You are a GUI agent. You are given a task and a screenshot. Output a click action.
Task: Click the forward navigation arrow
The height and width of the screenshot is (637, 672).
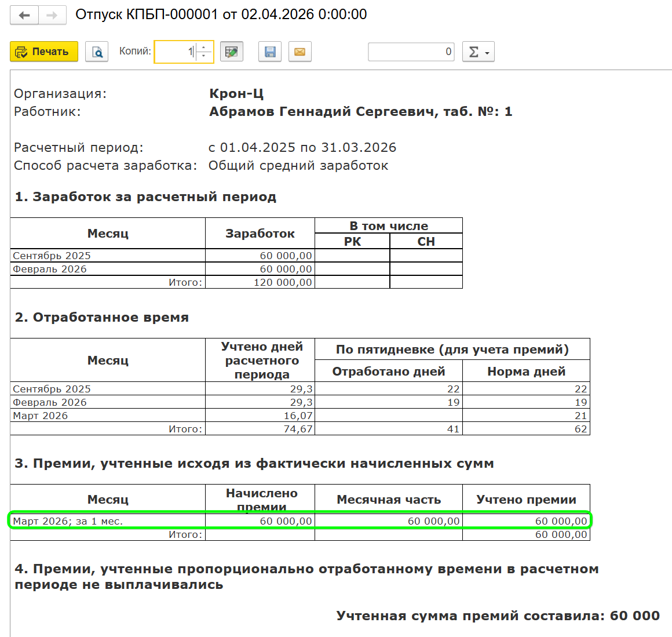(x=52, y=15)
